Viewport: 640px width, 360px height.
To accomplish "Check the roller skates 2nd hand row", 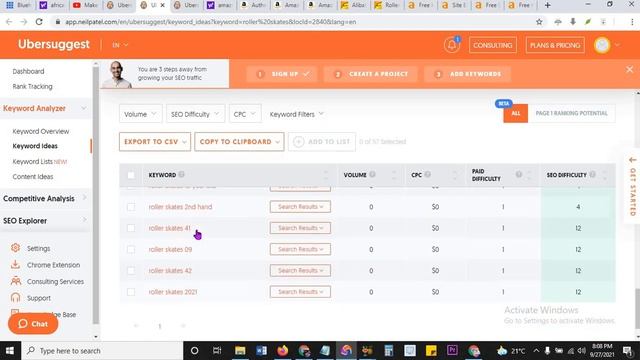I will [131, 207].
